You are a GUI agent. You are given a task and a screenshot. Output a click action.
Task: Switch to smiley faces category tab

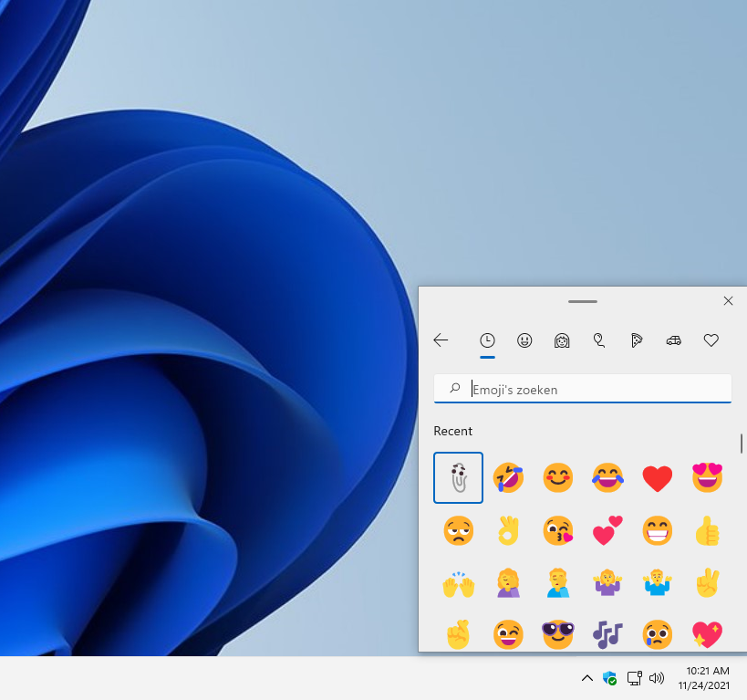coord(524,340)
